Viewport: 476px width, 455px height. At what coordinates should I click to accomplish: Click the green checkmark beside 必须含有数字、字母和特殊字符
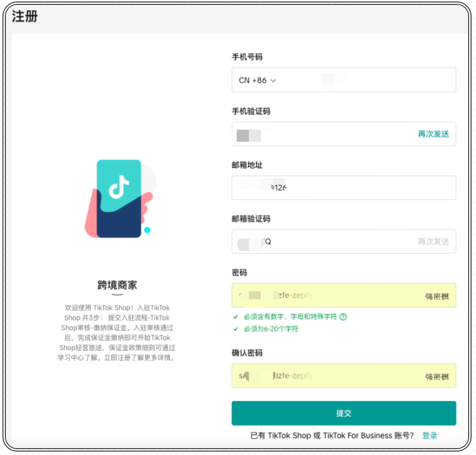click(x=236, y=317)
